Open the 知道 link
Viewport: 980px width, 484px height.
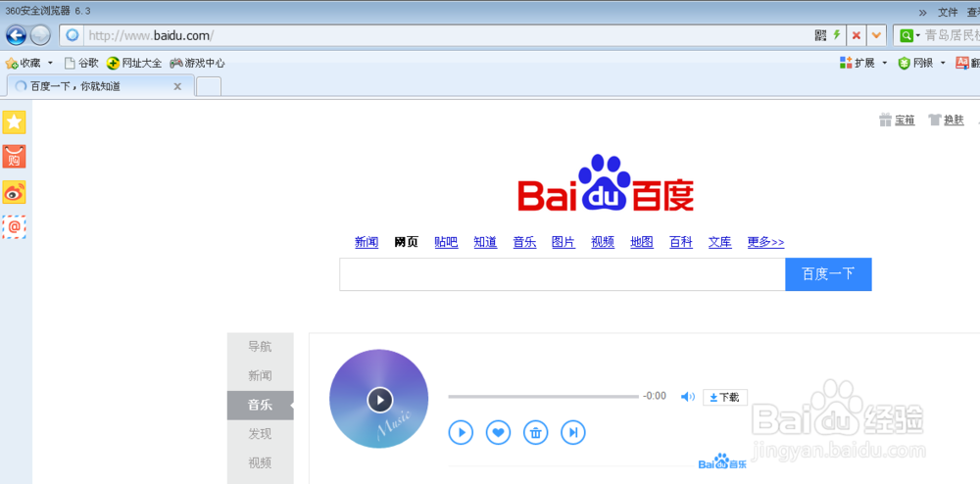coord(486,242)
